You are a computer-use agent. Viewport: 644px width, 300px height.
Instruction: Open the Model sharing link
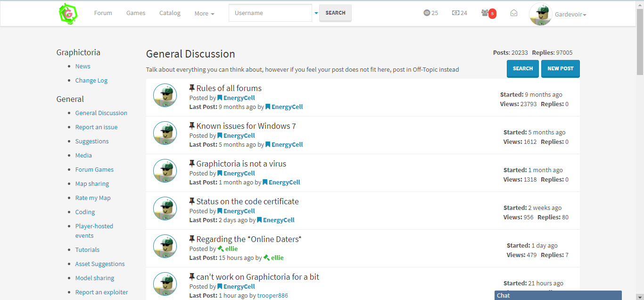(95, 278)
